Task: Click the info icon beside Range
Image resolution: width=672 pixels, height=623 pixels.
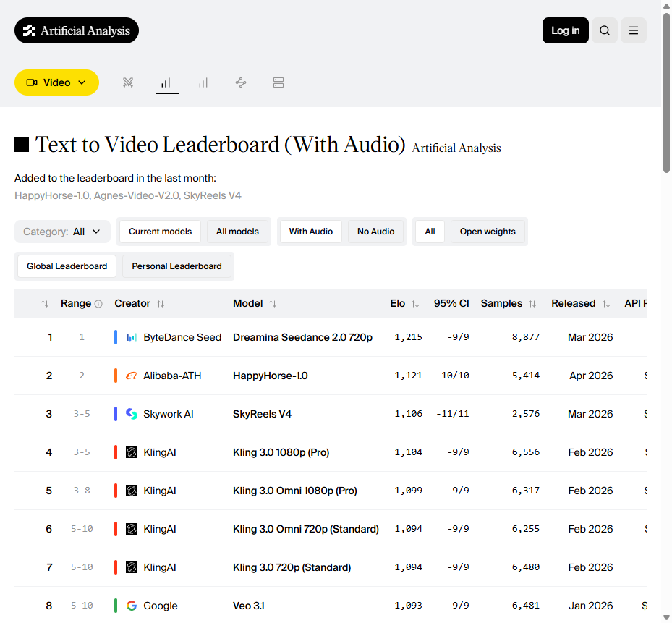Action: (98, 304)
